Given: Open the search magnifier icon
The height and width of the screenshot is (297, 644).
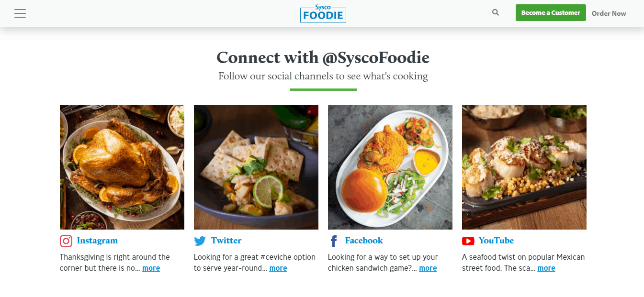Looking at the screenshot, I should (495, 12).
